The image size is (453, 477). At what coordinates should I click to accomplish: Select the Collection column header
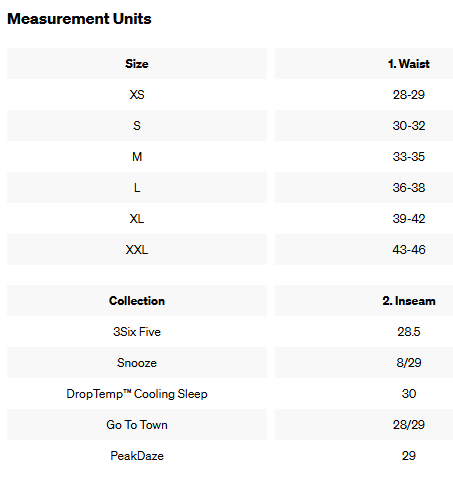pyautogui.click(x=137, y=301)
